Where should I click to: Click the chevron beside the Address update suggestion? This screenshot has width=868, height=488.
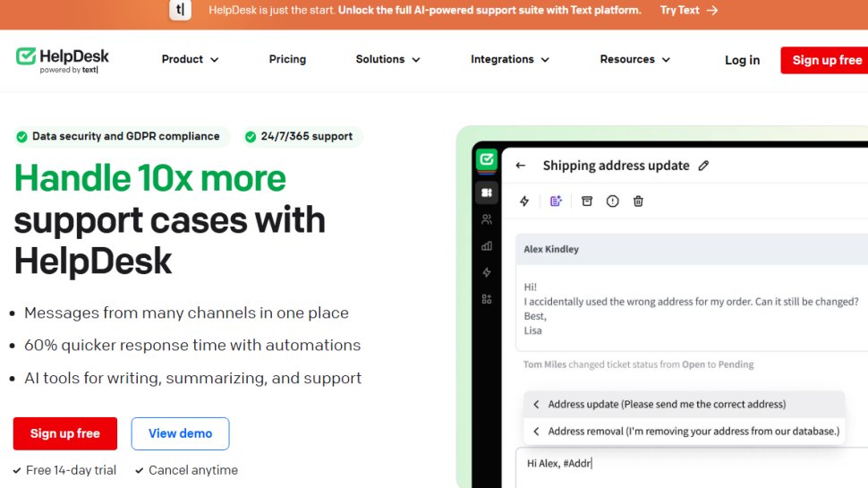pyautogui.click(x=536, y=405)
